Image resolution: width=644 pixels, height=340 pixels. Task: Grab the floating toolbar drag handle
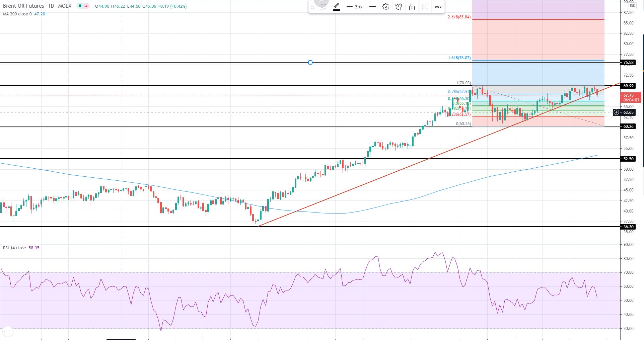313,7
